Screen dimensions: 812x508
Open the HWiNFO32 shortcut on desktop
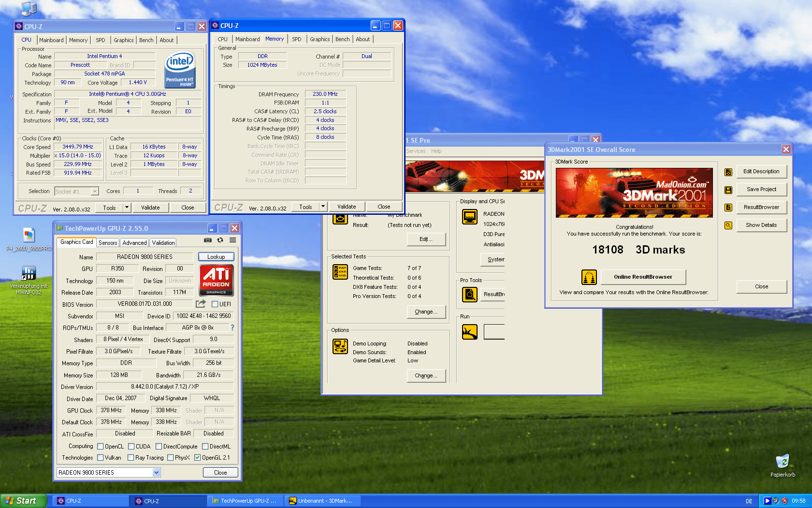pos(29,281)
